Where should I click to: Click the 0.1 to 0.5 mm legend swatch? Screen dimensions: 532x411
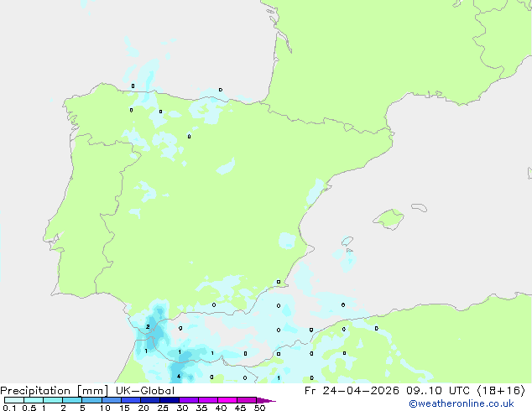(14, 400)
